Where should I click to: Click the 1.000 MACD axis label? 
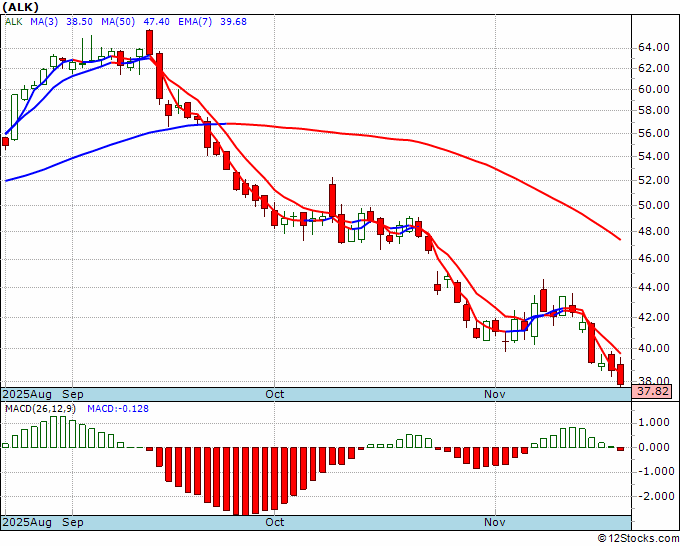(656, 423)
